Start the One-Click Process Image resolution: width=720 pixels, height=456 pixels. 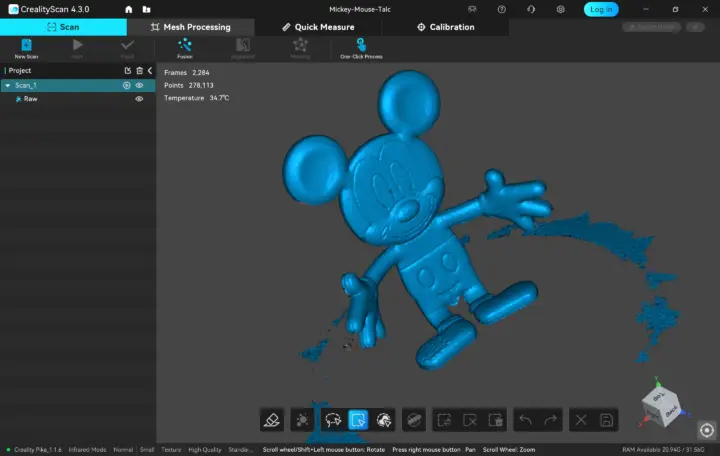(x=361, y=48)
